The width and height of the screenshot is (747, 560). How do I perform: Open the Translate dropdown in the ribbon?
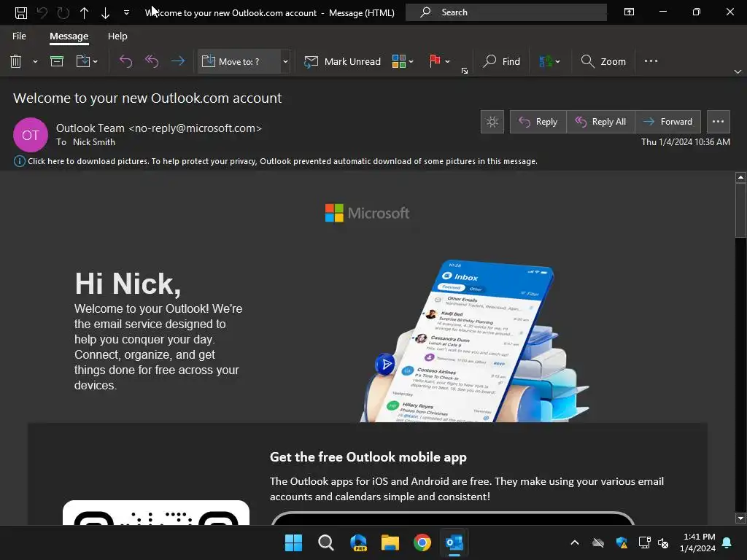[x=549, y=61]
